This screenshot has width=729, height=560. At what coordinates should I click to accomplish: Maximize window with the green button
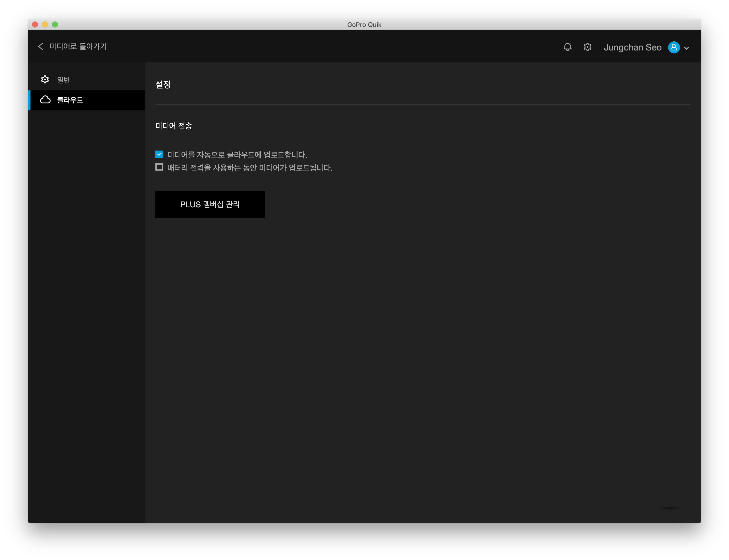pos(55,24)
